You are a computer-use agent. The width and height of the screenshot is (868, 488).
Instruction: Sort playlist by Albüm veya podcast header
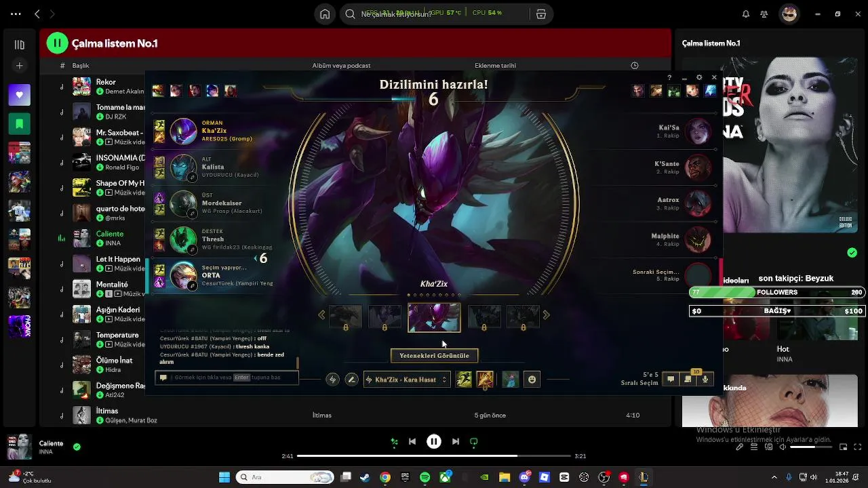point(341,66)
